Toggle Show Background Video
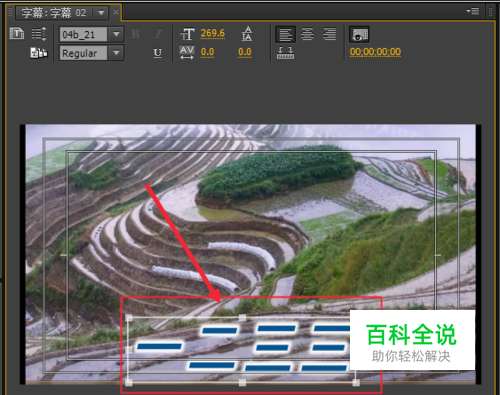Image resolution: width=500 pixels, height=395 pixels. (359, 34)
